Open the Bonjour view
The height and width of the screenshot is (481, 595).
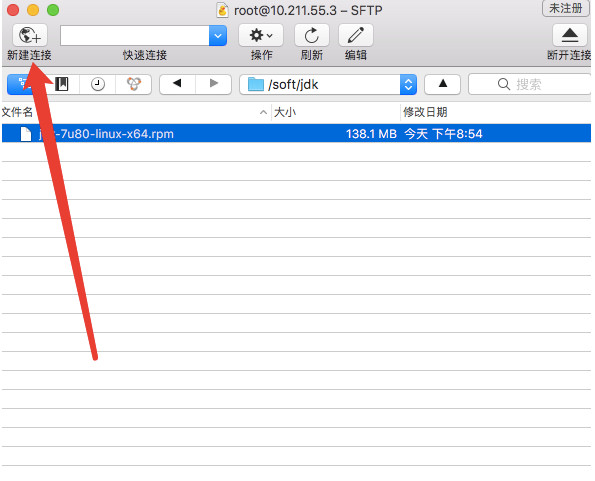[x=134, y=84]
